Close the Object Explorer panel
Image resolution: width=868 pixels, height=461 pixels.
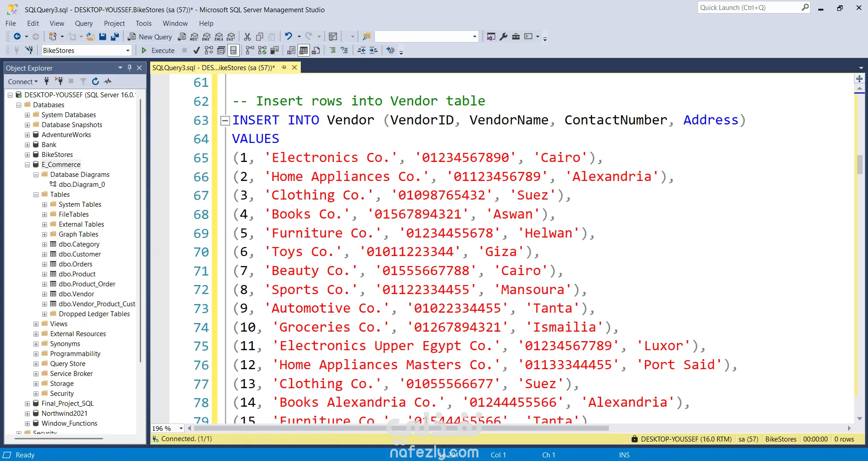(x=139, y=68)
